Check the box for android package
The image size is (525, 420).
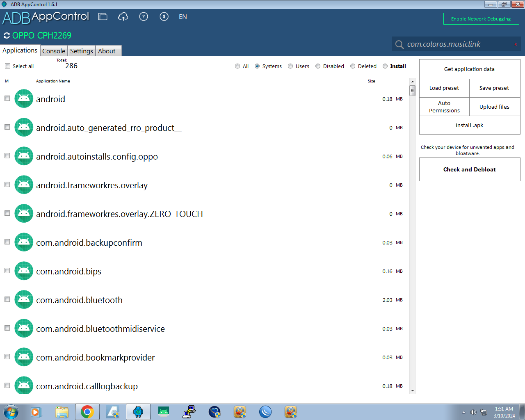point(7,98)
